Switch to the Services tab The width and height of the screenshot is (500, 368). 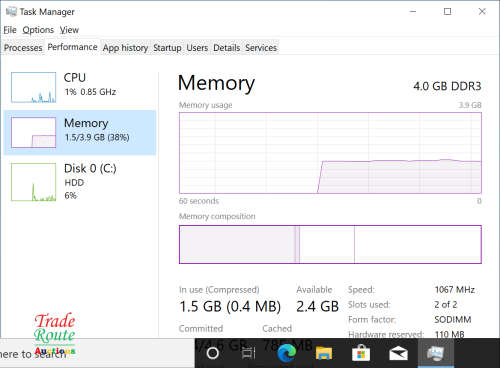pyautogui.click(x=261, y=48)
